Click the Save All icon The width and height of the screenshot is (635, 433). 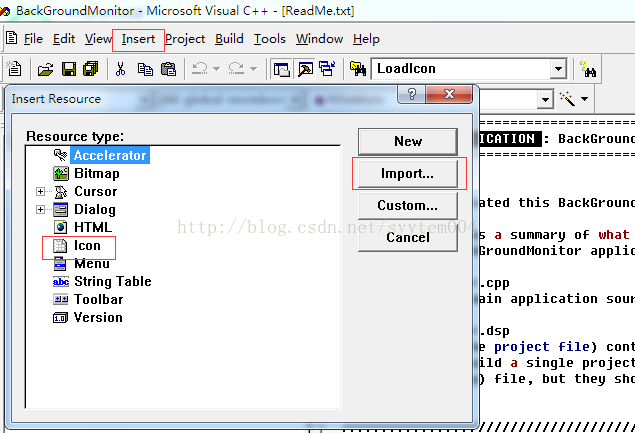(91, 69)
